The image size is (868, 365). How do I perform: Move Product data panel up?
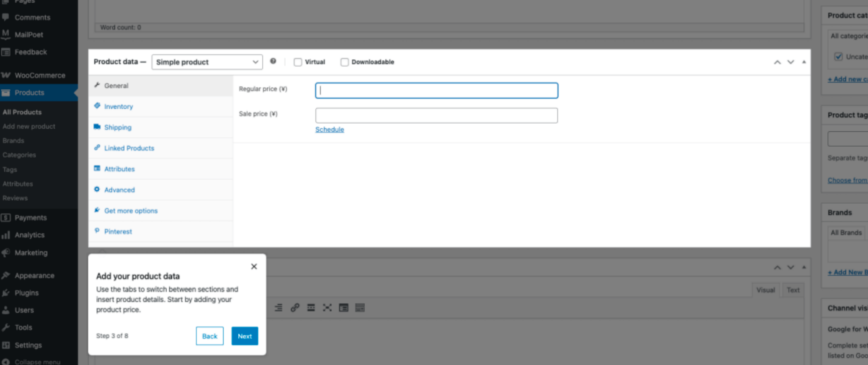[777, 62]
